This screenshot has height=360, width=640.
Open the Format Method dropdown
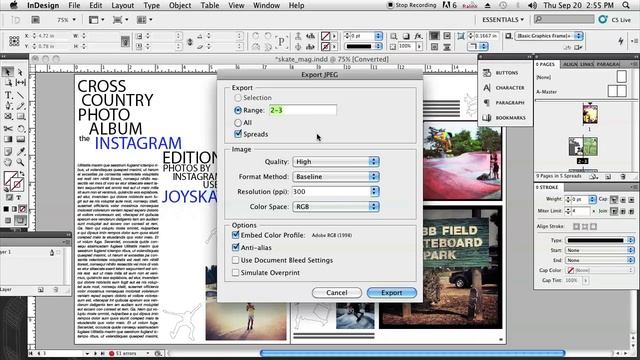(x=336, y=177)
